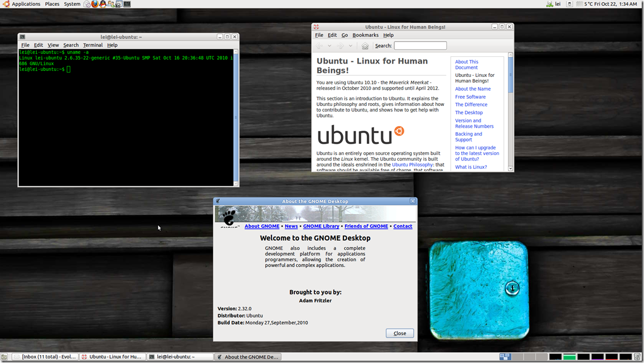Switch to the first workspace

[x=505, y=357]
